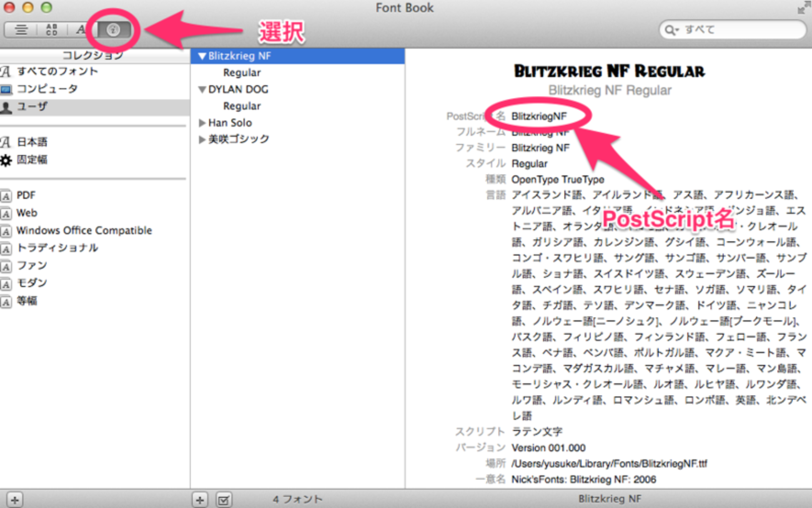The height and width of the screenshot is (508, 812).
Task: Select the DYLAN DOG family name
Action: coord(238,89)
